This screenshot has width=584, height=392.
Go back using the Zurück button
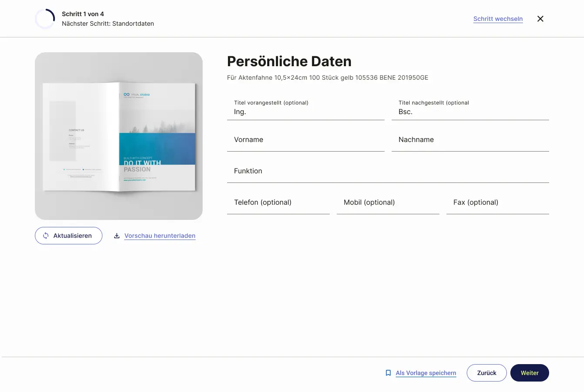[x=486, y=373]
